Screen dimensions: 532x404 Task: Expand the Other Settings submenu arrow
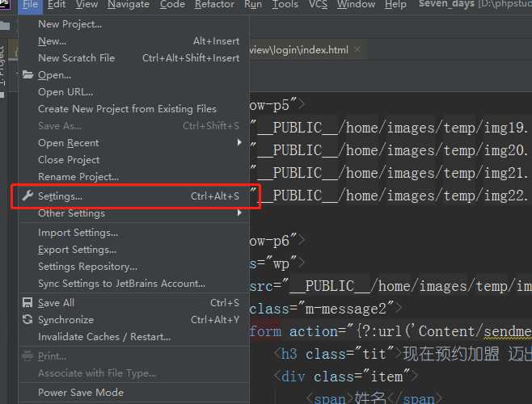[x=239, y=213]
